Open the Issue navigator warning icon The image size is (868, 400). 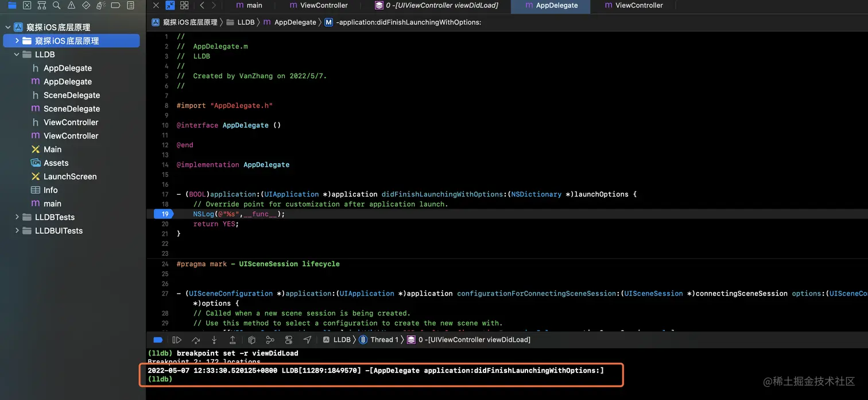pyautogui.click(x=71, y=5)
